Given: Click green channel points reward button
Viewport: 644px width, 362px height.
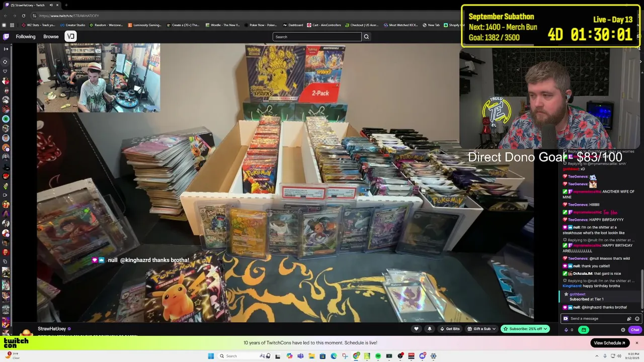Looking at the screenshot, I should coord(584,330).
